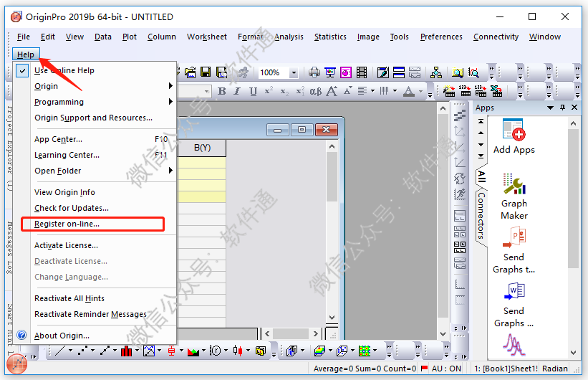
Task: Click the video film strip icon
Action: click(362, 72)
